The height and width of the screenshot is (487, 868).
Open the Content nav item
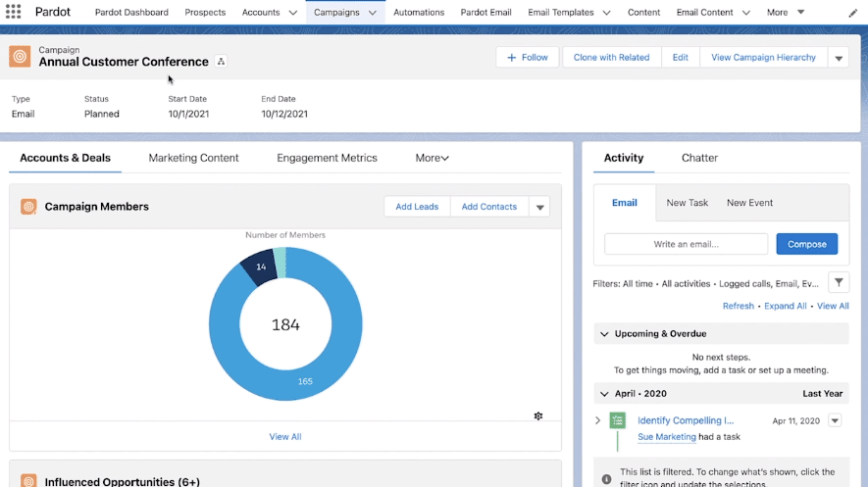(x=643, y=12)
